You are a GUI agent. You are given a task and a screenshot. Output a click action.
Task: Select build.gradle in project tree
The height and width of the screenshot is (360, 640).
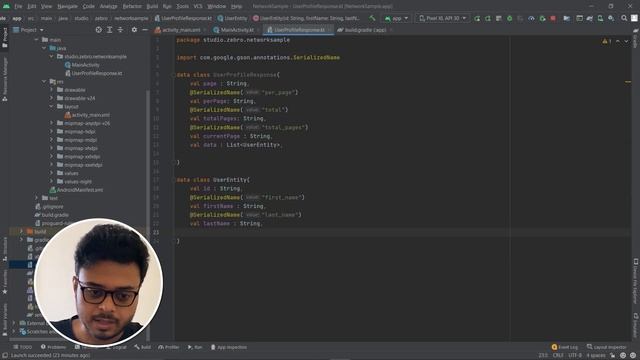(x=51, y=215)
